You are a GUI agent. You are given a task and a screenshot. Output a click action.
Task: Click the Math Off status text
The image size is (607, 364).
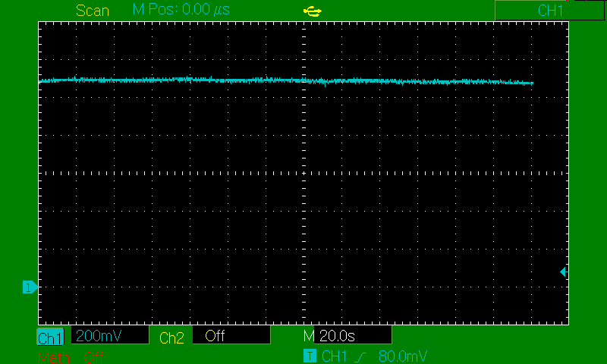(93, 357)
